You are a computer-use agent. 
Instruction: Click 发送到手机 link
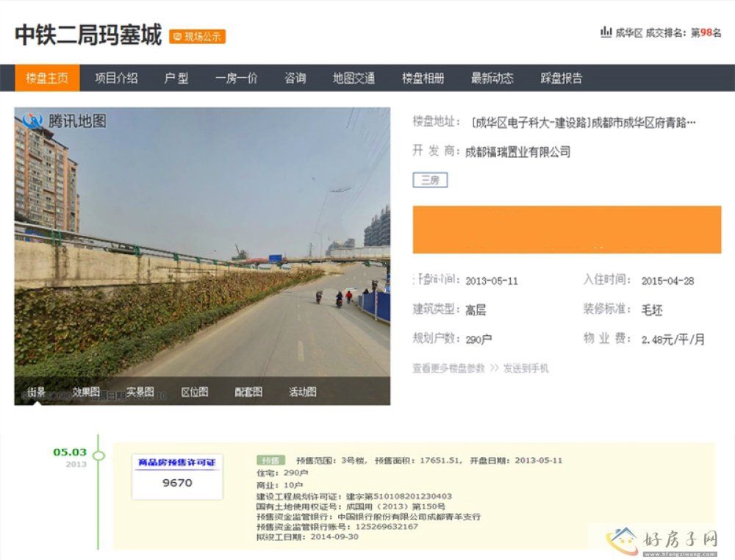pyautogui.click(x=526, y=368)
